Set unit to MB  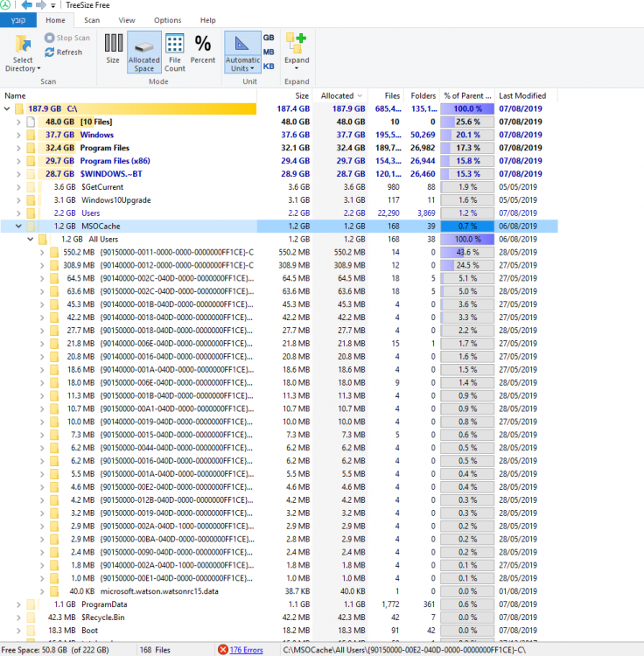click(x=269, y=52)
